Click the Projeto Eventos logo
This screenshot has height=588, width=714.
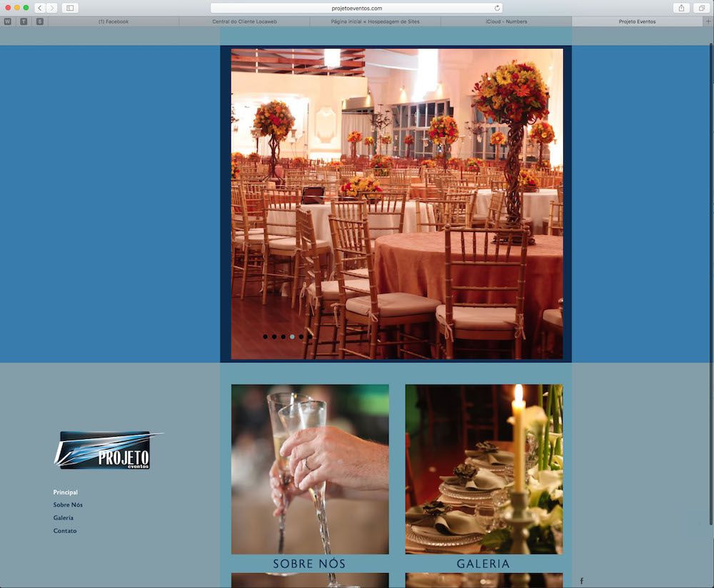(107, 450)
